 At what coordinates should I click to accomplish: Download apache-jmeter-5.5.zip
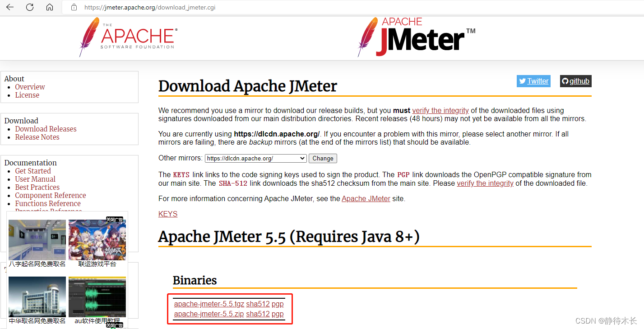(209, 314)
